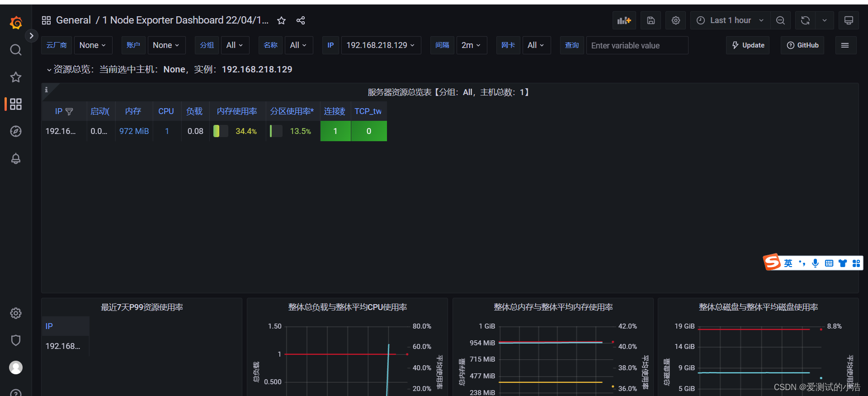Screen dimensions: 868x396
Task: Click the panel info i icon
Action: (x=46, y=90)
